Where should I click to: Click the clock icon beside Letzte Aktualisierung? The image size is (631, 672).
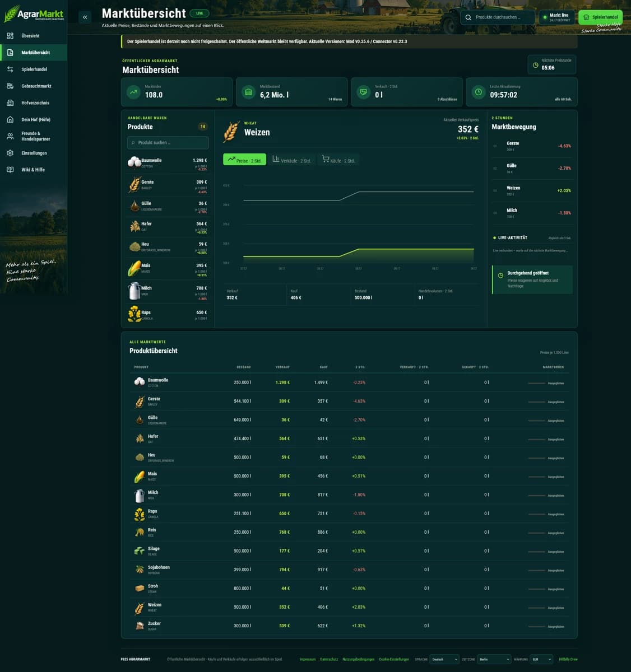click(x=479, y=92)
